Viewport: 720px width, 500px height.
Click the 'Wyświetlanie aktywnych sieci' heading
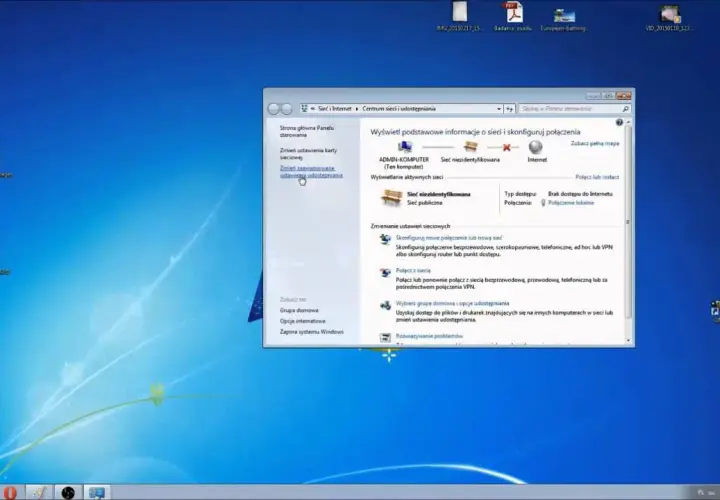pyautogui.click(x=407, y=177)
